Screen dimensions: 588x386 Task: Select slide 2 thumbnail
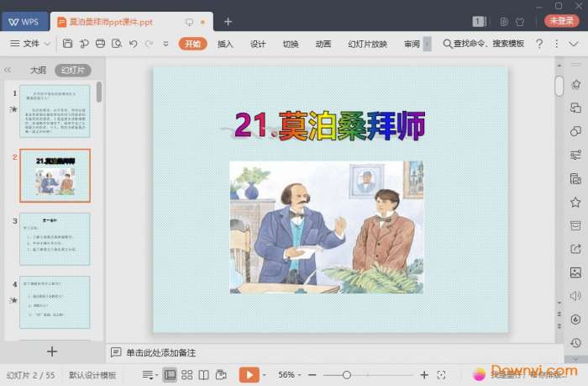pos(55,176)
